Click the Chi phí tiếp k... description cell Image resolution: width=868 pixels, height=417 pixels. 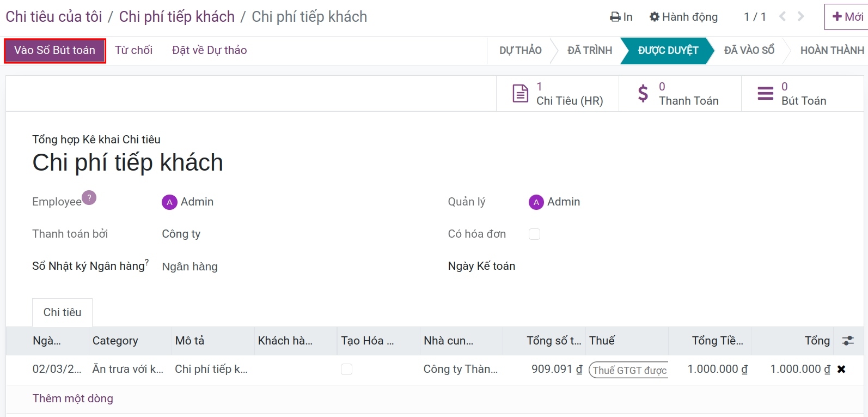[x=213, y=369]
